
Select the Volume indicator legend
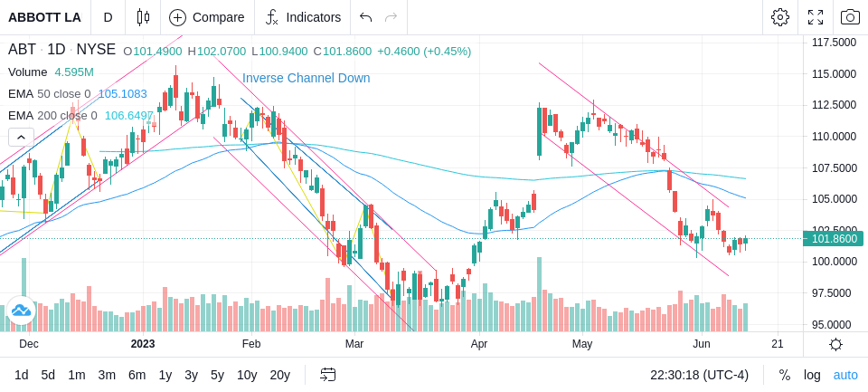pyautogui.click(x=28, y=72)
